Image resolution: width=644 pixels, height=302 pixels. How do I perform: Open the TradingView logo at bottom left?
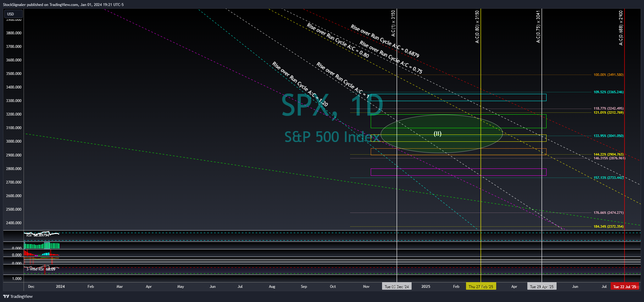click(x=18, y=296)
